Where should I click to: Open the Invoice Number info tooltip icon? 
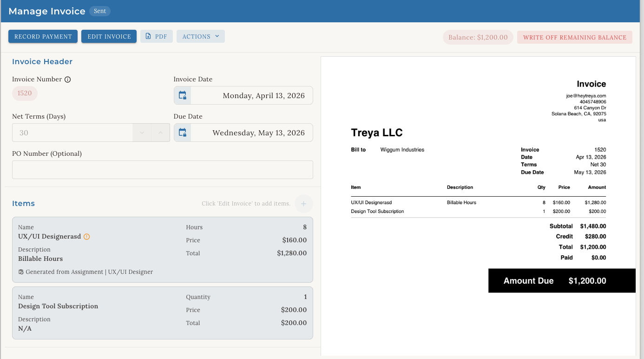pos(67,80)
